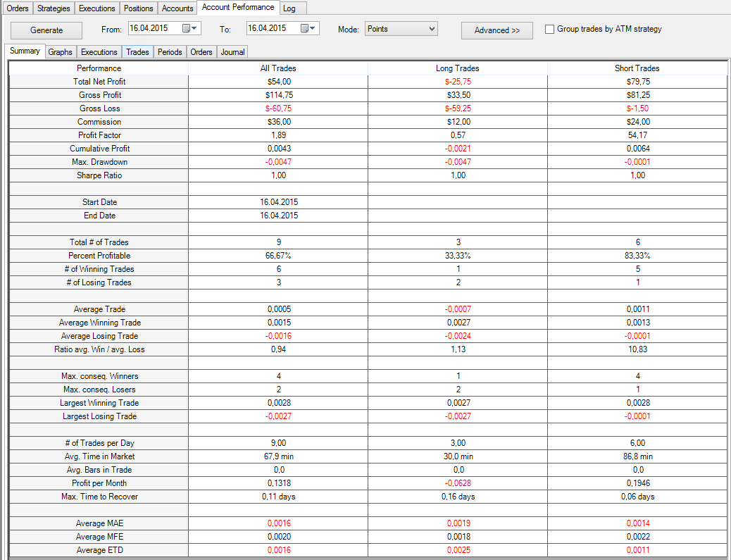Select the Average Winning Trade label
The width and height of the screenshot is (731, 560).
tap(100, 323)
